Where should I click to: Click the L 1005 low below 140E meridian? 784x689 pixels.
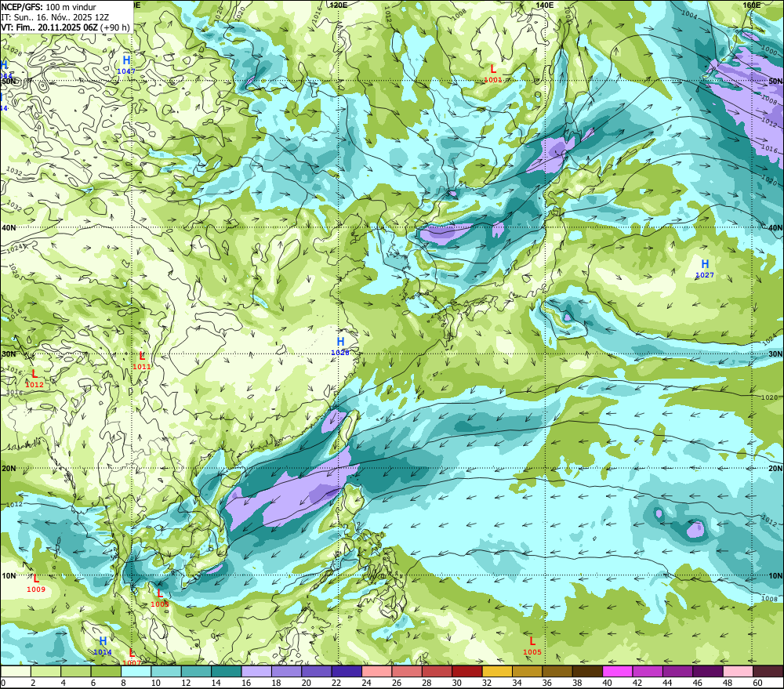pyautogui.click(x=532, y=646)
